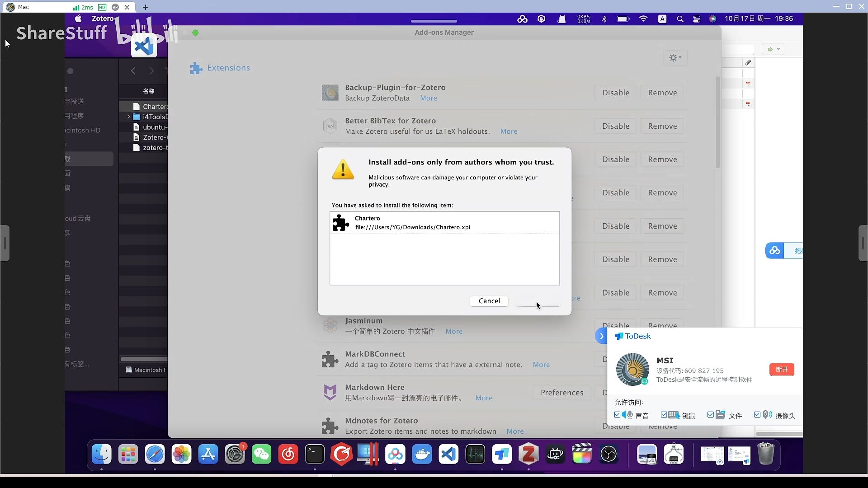The width and height of the screenshot is (868, 488).
Task: Open Spotlight search in menu bar
Action: [680, 19]
